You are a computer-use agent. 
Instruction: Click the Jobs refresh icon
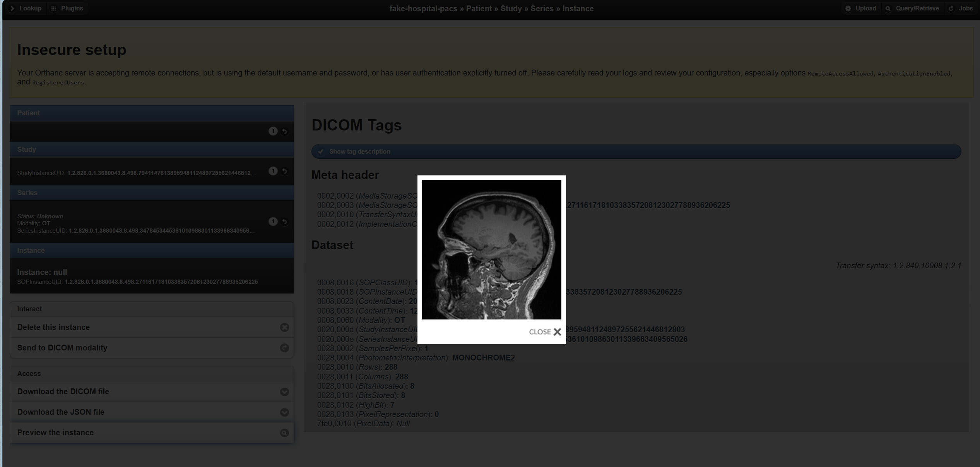pos(951,8)
